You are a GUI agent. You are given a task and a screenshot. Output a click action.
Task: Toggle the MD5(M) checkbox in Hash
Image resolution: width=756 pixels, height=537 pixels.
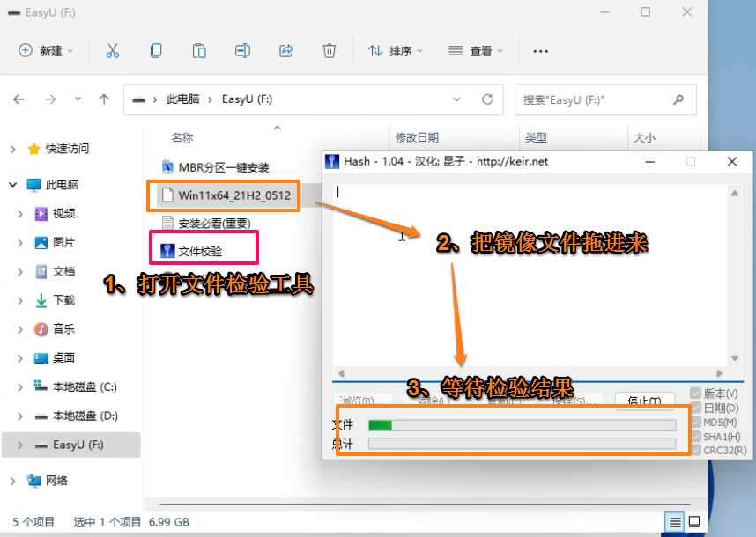point(695,422)
